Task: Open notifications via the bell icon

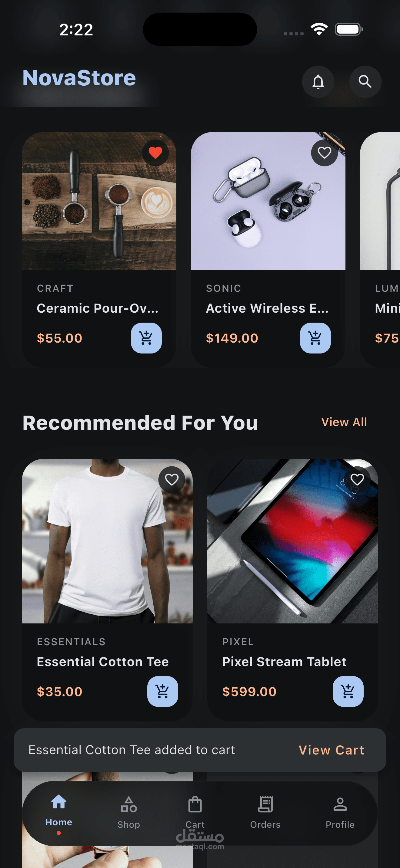Action: tap(318, 81)
